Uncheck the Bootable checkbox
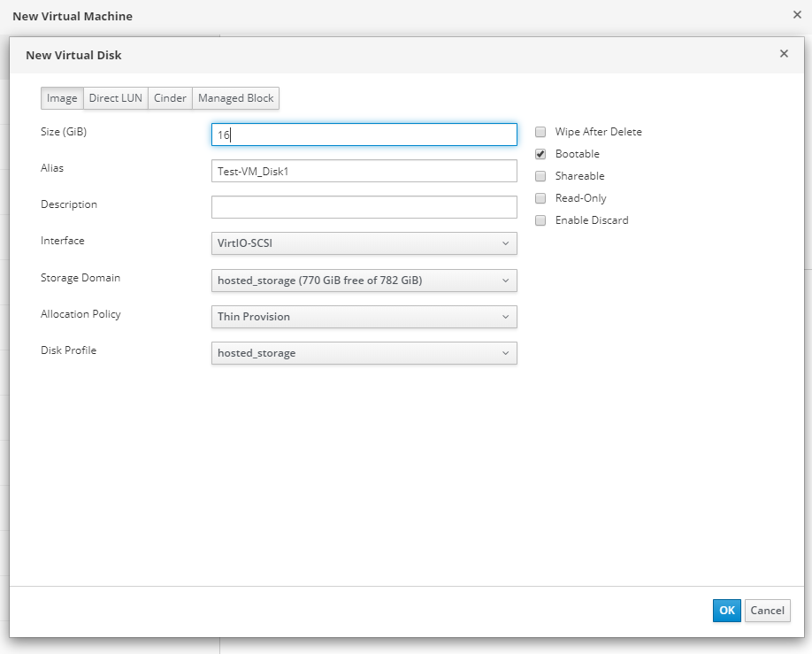The image size is (812, 654). pos(540,154)
